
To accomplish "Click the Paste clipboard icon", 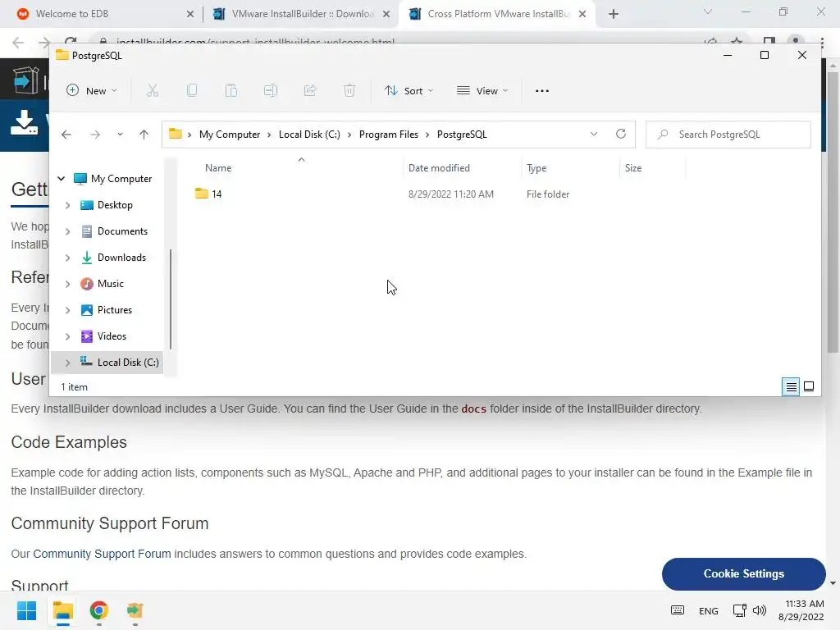I will pos(231,90).
